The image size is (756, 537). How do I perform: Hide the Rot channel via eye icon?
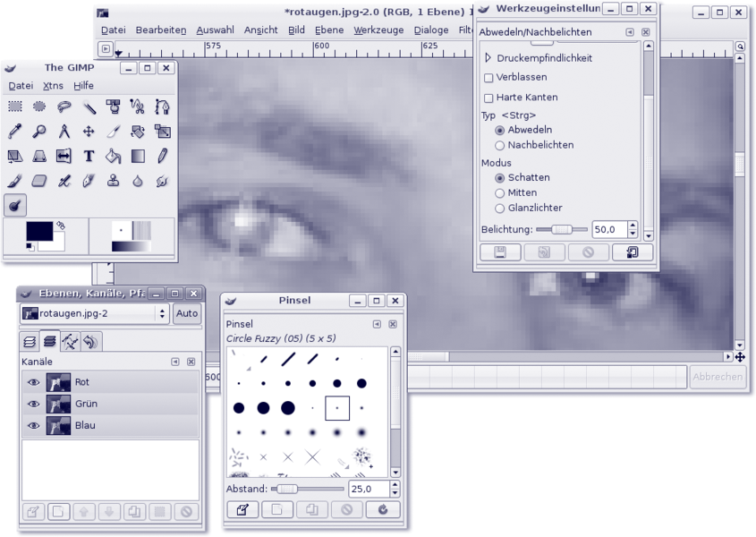33,382
